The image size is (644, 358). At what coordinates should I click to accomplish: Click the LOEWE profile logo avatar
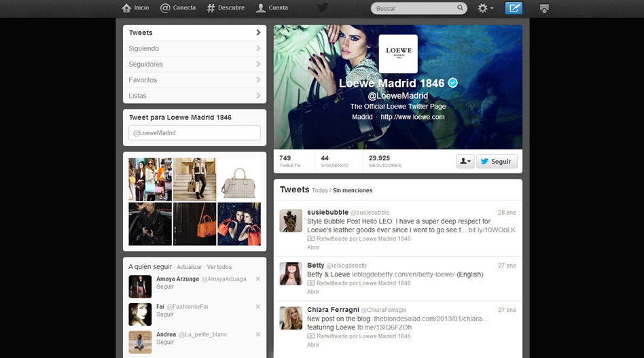(x=398, y=54)
